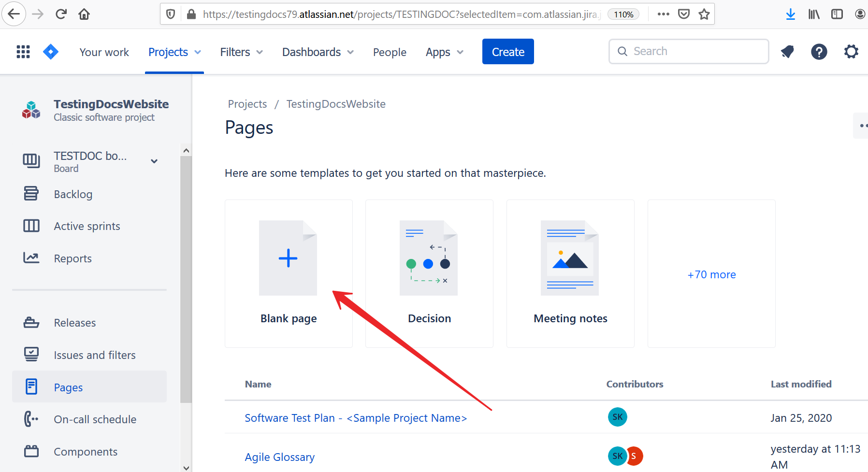The width and height of the screenshot is (868, 472).
Task: Bookmark this page with the star icon
Action: pyautogui.click(x=704, y=14)
